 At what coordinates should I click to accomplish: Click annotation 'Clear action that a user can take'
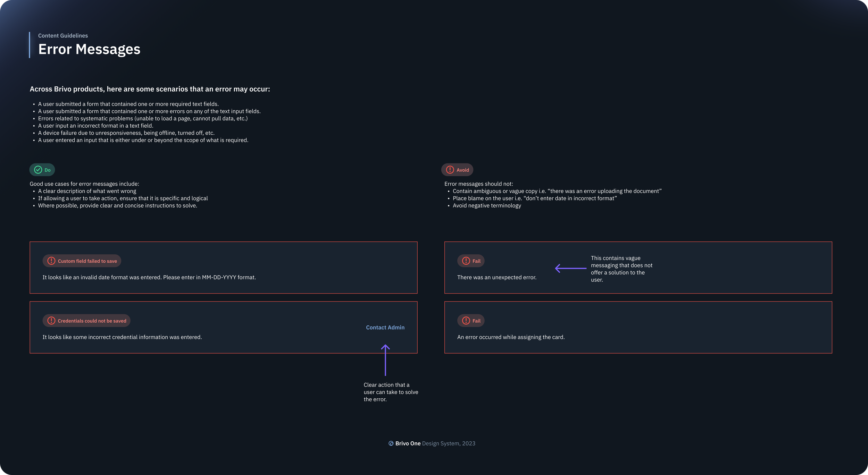391,392
